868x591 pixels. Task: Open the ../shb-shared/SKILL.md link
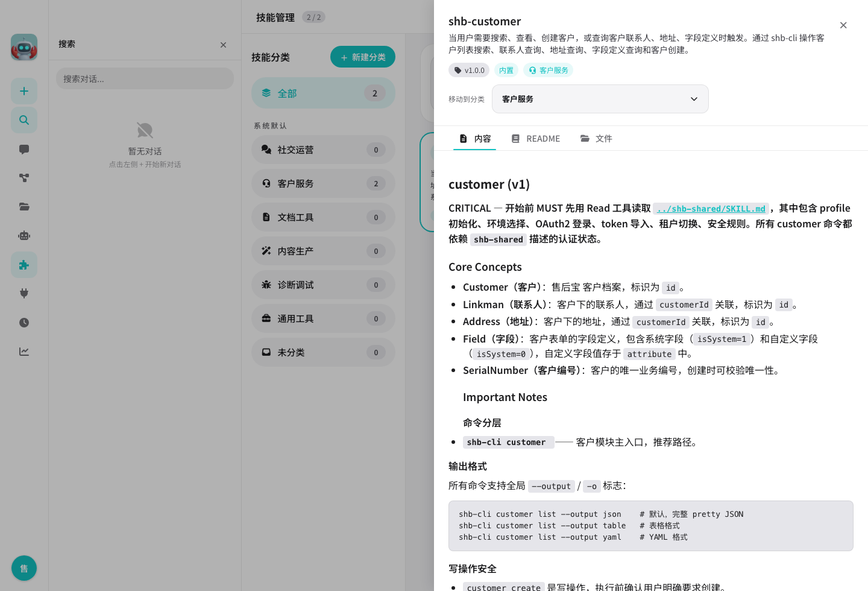[x=711, y=209]
